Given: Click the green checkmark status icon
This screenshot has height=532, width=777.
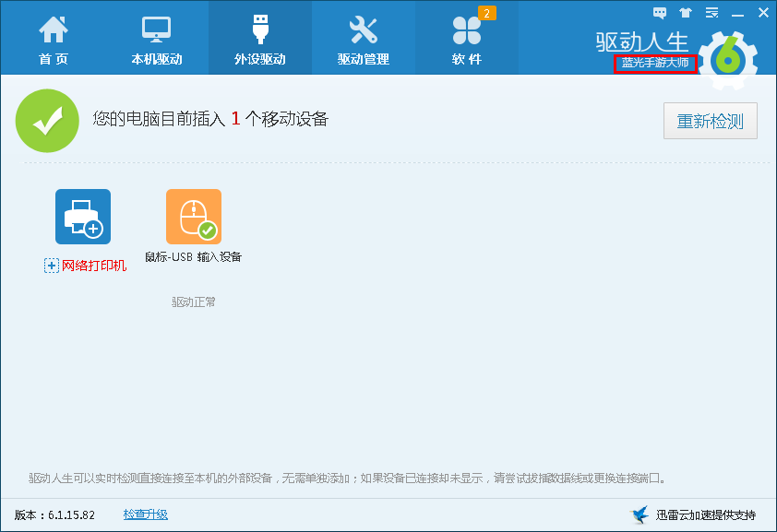Looking at the screenshot, I should pos(47,121).
